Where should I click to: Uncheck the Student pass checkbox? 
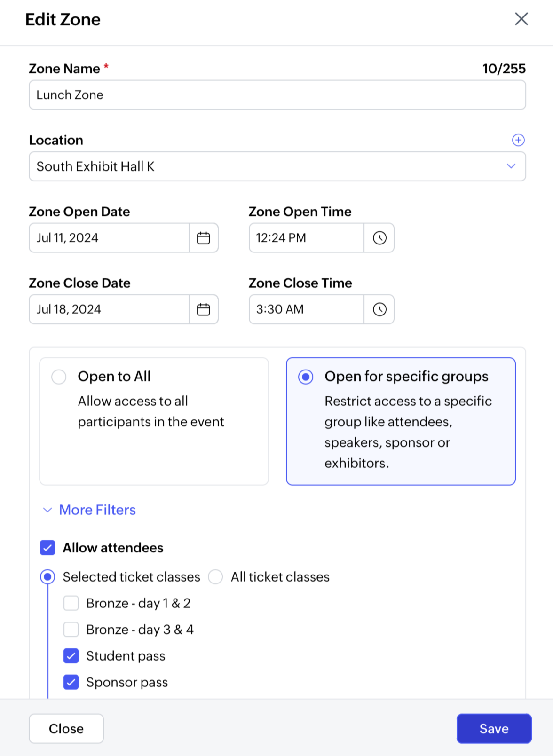pyautogui.click(x=71, y=656)
